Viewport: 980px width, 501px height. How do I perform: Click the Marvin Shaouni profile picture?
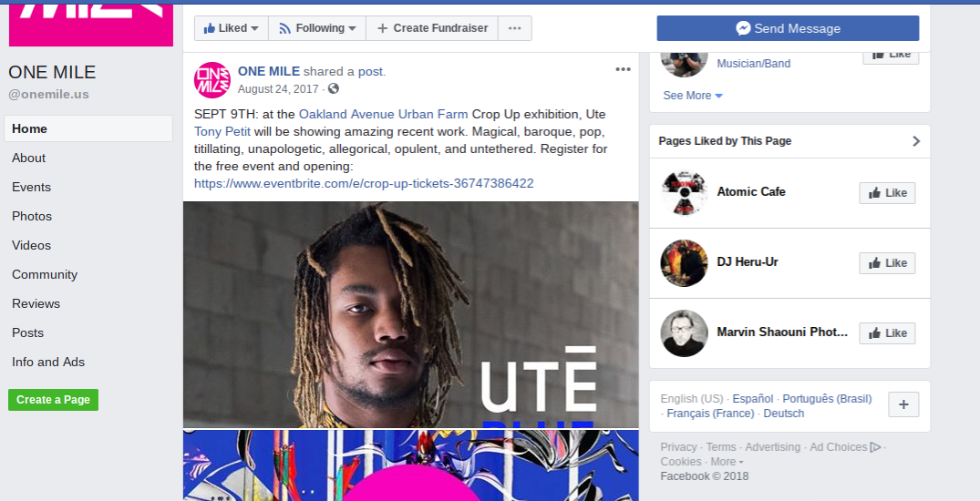coord(684,333)
